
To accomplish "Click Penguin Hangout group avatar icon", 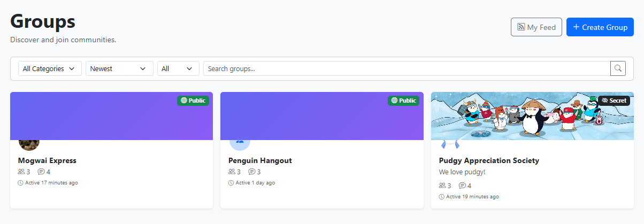I will (239, 142).
